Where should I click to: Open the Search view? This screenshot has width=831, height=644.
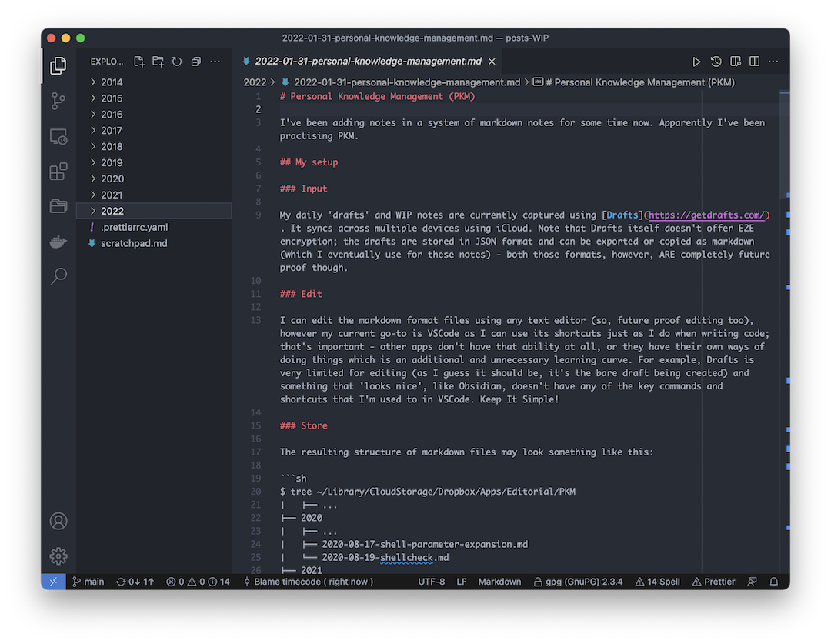tap(58, 276)
